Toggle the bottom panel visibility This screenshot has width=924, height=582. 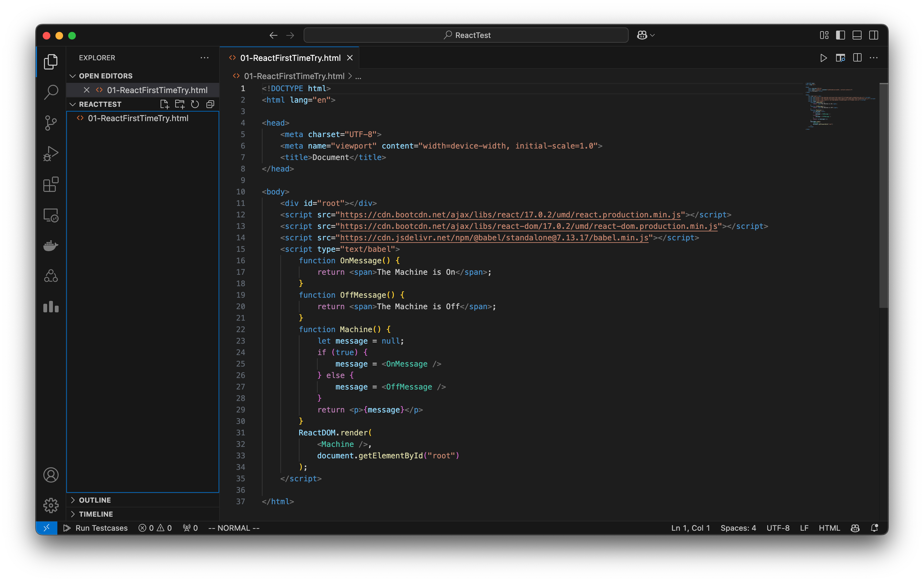[x=857, y=35]
